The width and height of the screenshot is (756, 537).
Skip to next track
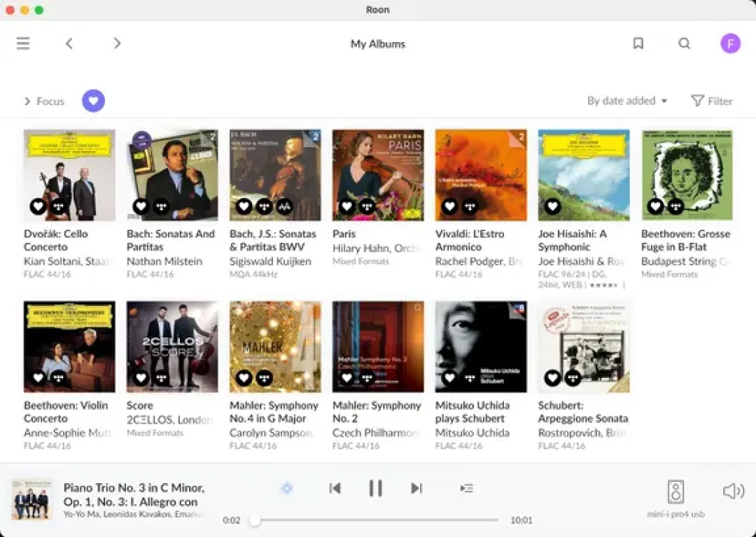(416, 488)
